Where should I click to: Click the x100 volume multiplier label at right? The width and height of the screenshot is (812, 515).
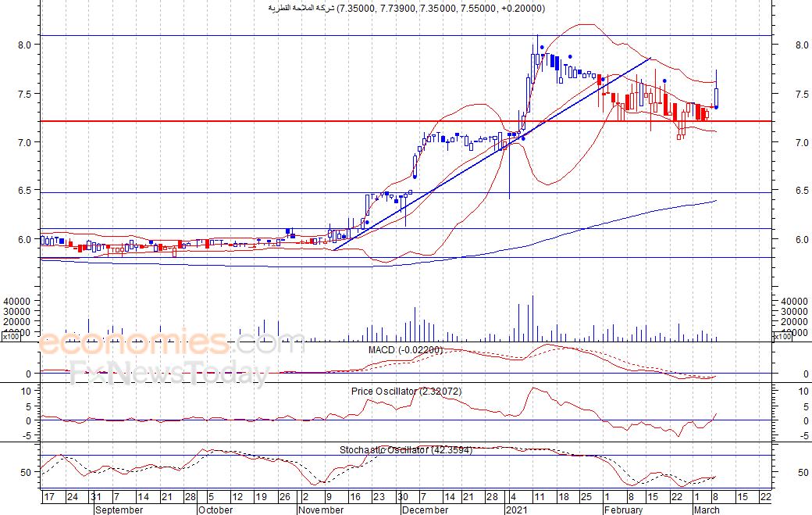click(782, 337)
